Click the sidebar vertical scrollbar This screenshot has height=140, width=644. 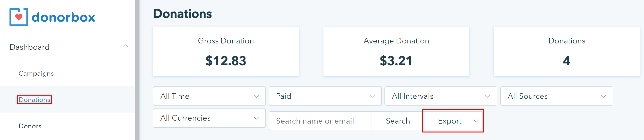[x=137, y=70]
